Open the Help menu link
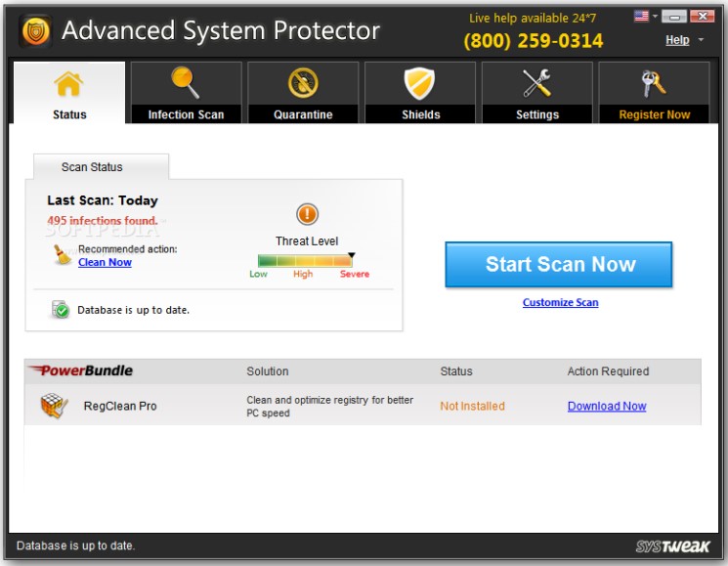728x566 pixels. (x=677, y=40)
